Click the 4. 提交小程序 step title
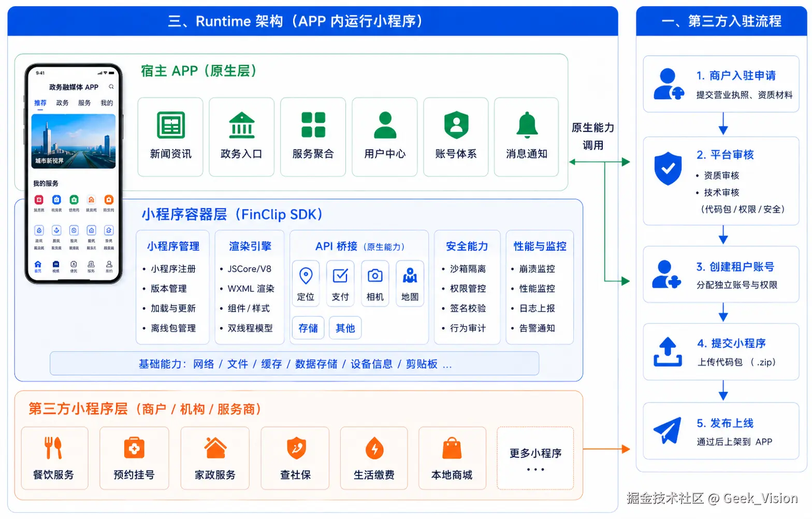The width and height of the screenshot is (812, 519). tap(732, 343)
